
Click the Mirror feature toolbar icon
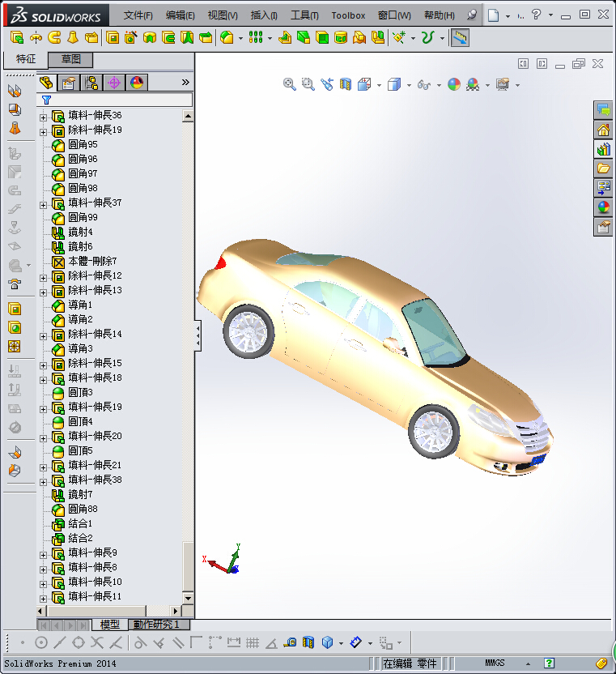[377, 38]
